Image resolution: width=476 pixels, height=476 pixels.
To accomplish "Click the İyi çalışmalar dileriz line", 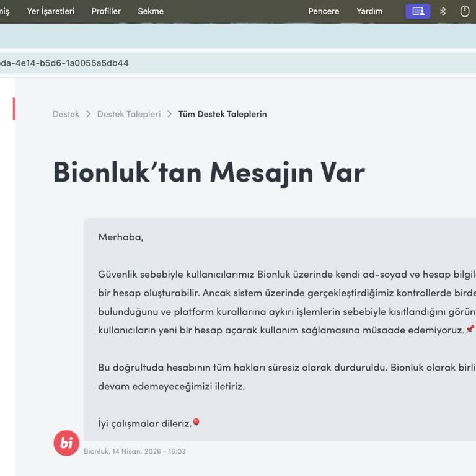I will [145, 423].
